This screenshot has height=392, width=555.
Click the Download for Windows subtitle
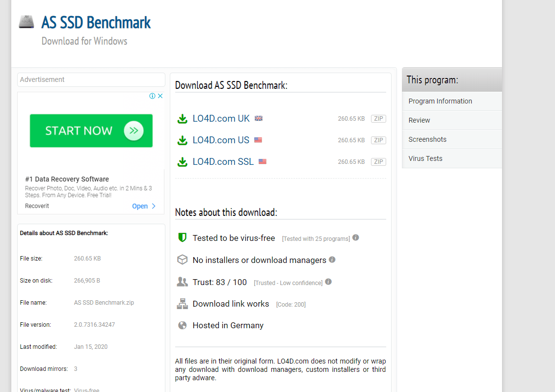coord(84,41)
